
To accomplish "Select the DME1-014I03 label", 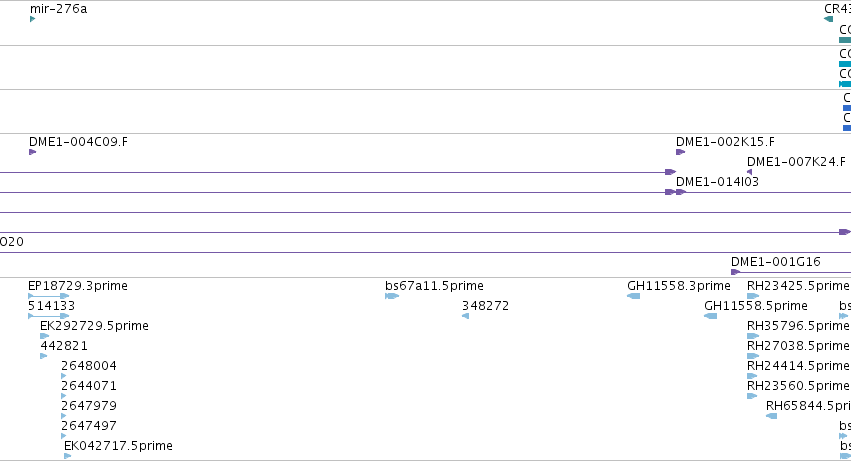I will point(717,182).
